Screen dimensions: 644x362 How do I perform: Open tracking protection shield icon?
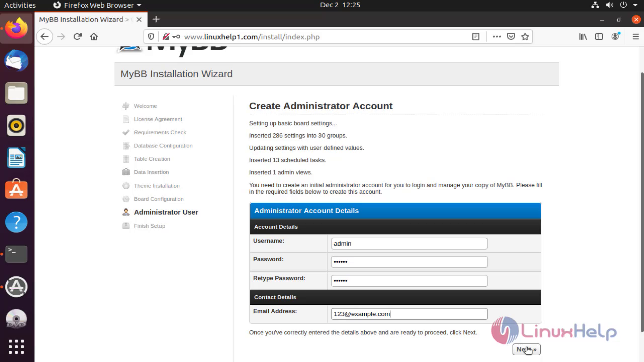pos(151,37)
